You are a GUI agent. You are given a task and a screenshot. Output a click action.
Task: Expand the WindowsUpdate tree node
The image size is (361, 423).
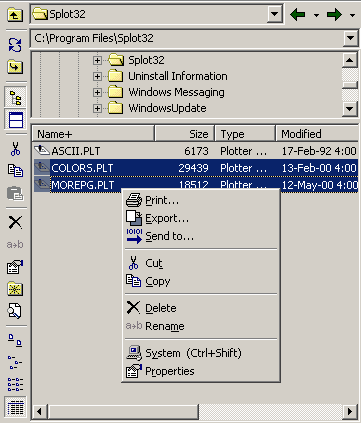point(97,108)
